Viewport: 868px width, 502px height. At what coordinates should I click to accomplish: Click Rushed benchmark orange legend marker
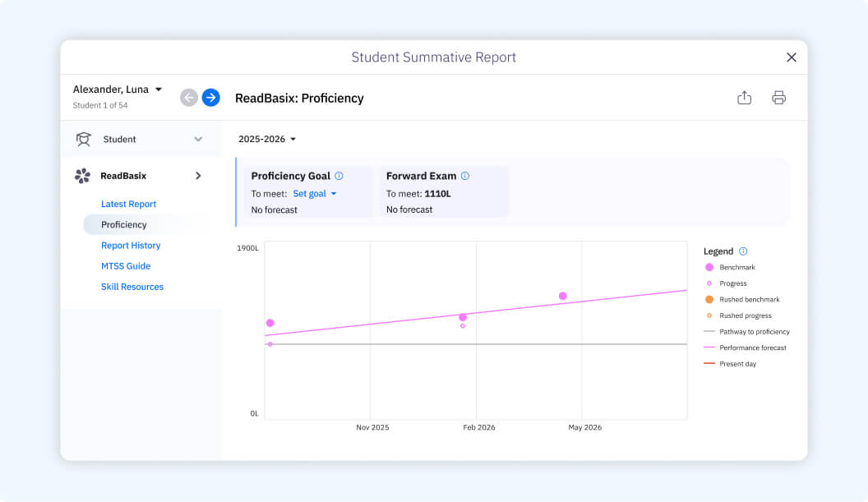709,299
